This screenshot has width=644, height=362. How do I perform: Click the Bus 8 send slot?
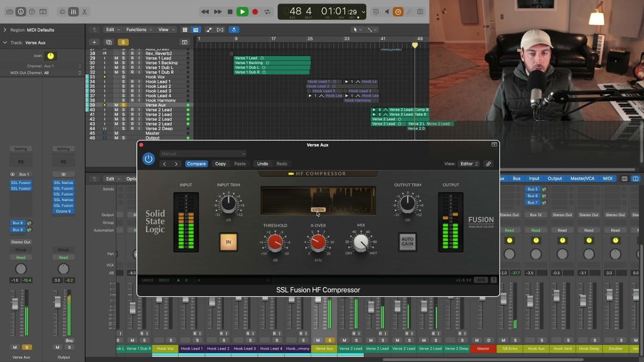point(18,223)
